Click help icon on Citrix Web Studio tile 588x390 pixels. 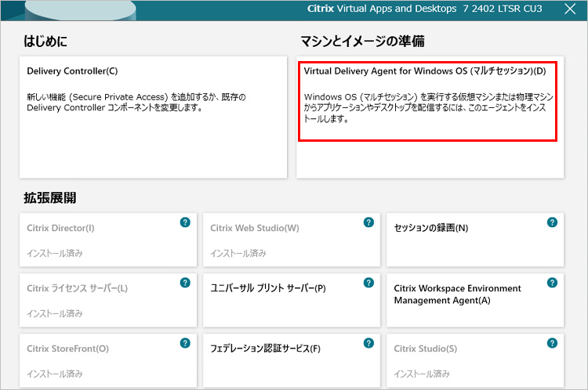click(368, 222)
